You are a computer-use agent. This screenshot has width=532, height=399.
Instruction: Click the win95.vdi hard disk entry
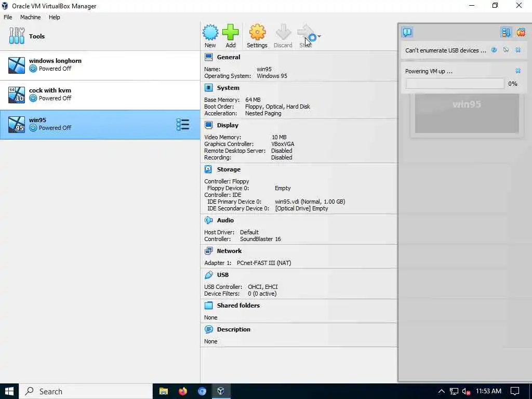tap(310, 202)
